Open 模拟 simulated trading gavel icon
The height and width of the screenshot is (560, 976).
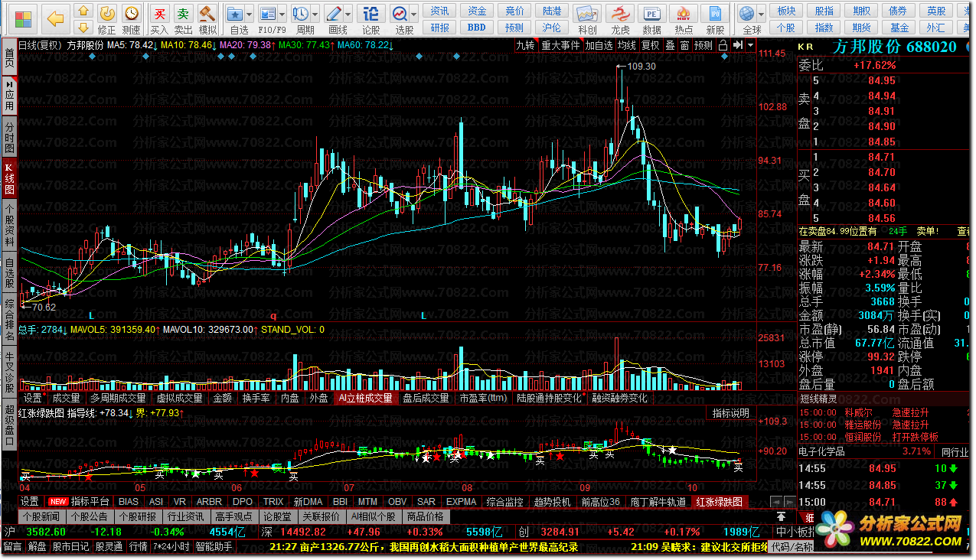(x=207, y=18)
